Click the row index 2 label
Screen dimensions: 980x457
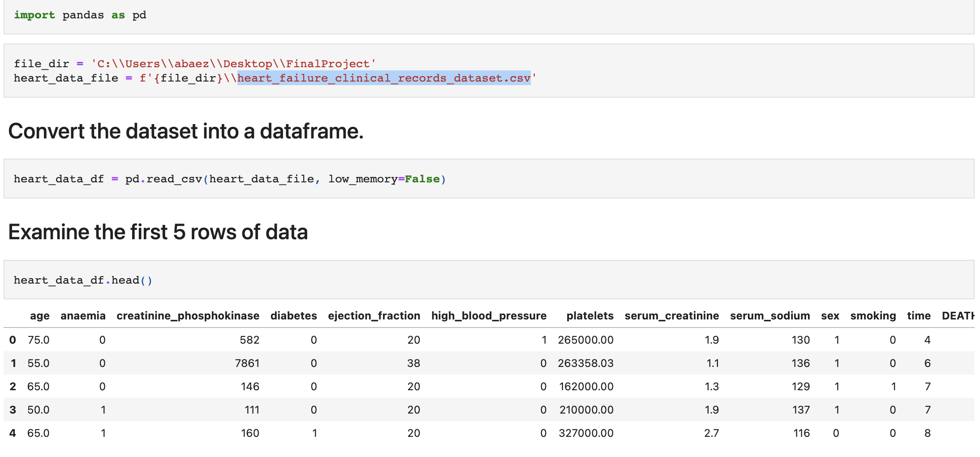coord(13,387)
